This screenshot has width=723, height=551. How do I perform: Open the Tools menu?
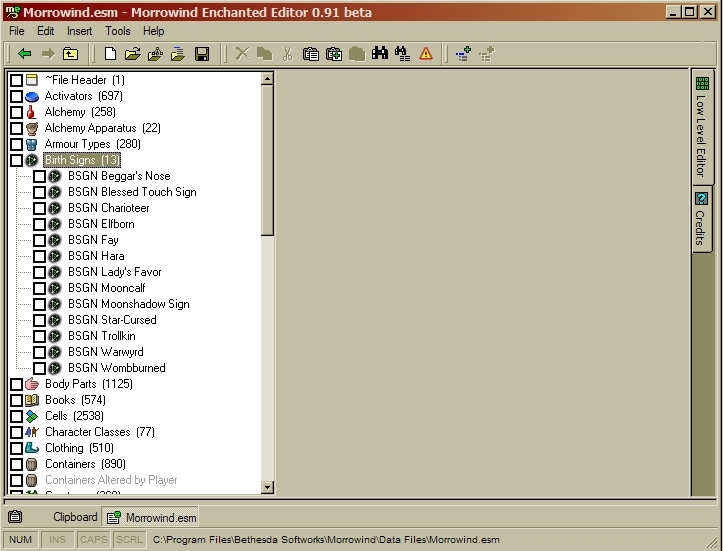click(x=117, y=31)
